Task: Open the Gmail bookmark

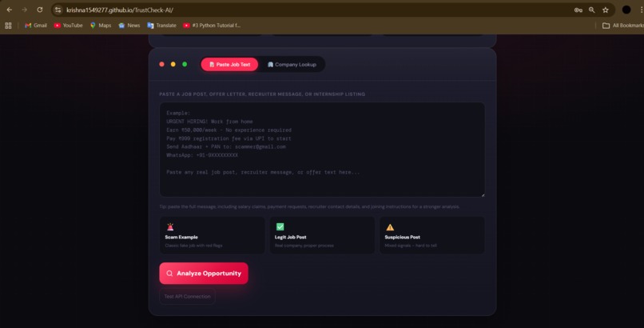Action: 36,26
